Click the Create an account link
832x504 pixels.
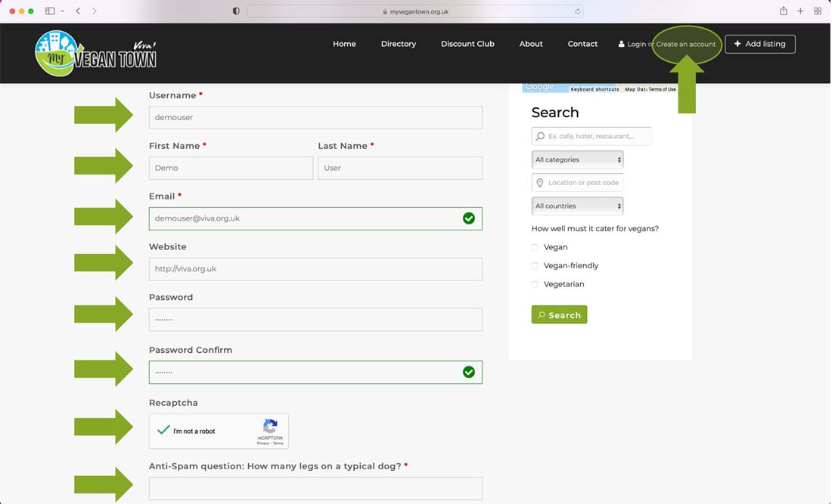(685, 45)
